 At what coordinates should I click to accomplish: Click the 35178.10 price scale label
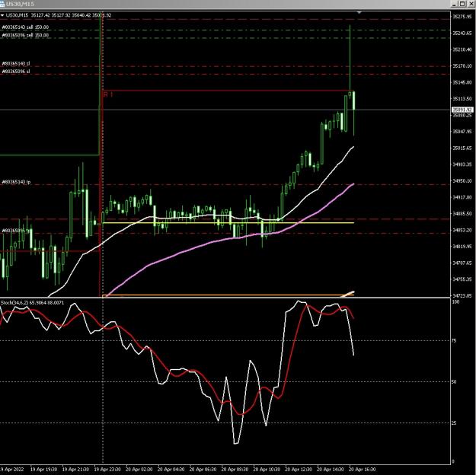coord(462,66)
